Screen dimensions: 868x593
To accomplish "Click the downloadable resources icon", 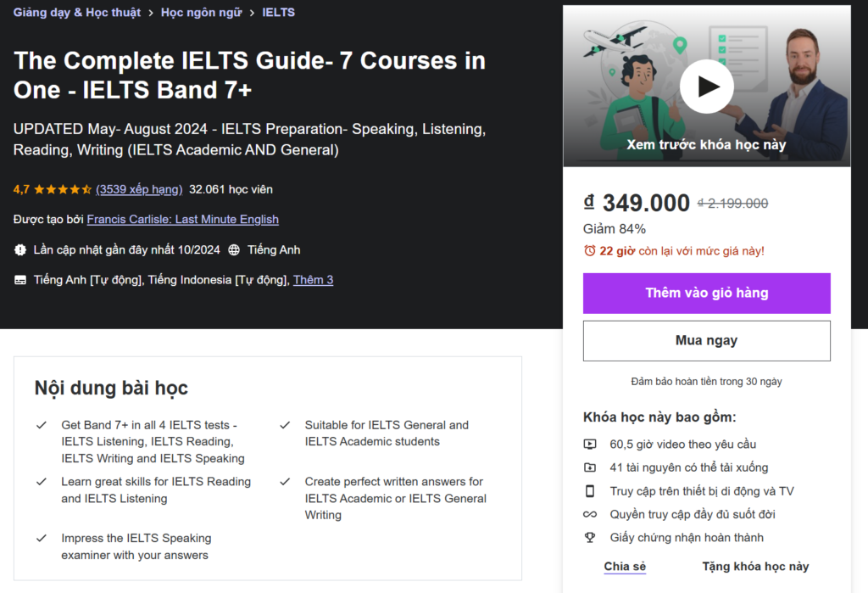I will click(591, 467).
